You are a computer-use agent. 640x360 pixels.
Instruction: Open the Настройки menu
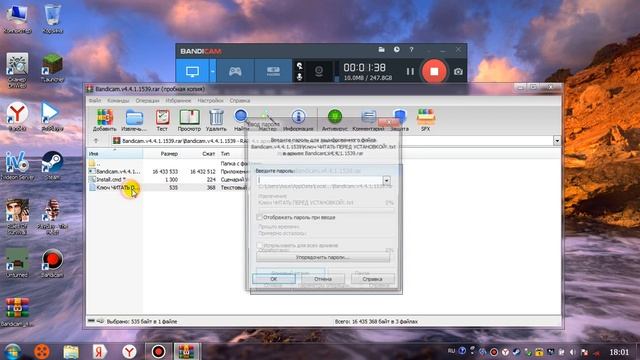210,100
